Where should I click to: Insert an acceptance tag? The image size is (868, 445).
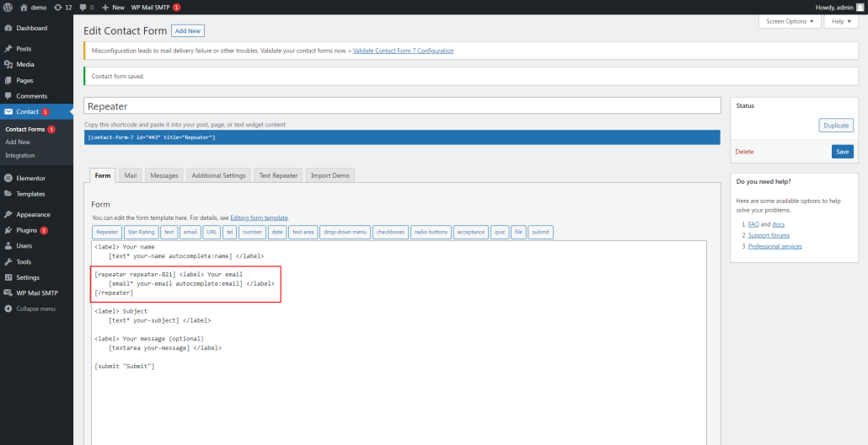pos(471,232)
